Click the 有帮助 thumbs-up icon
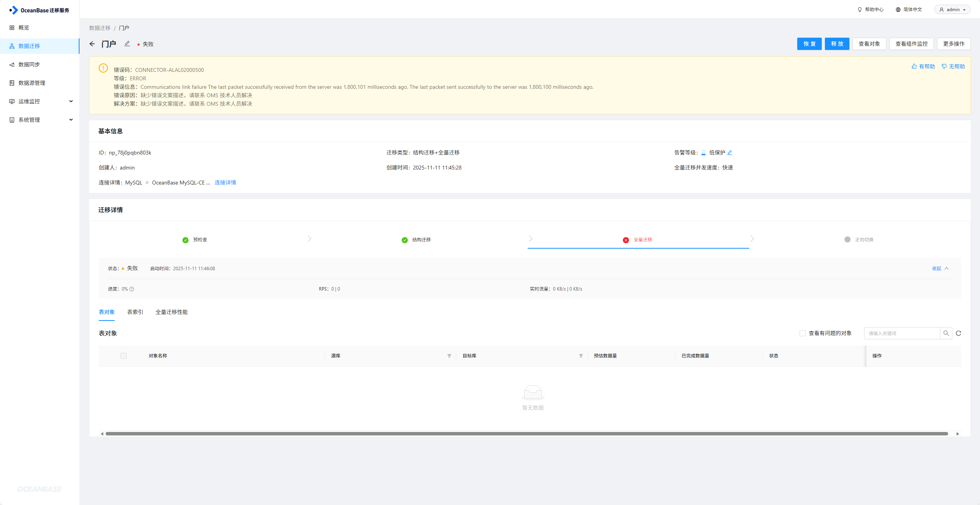 coord(914,66)
